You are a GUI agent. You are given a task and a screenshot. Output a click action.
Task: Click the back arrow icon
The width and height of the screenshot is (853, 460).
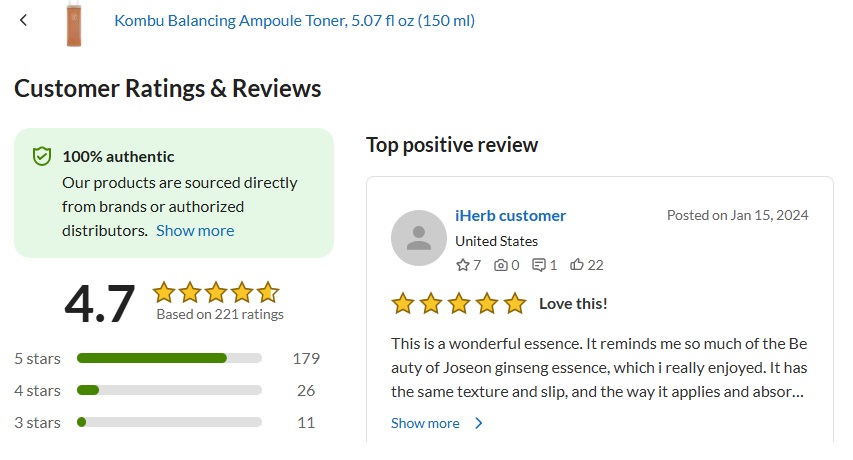click(24, 20)
